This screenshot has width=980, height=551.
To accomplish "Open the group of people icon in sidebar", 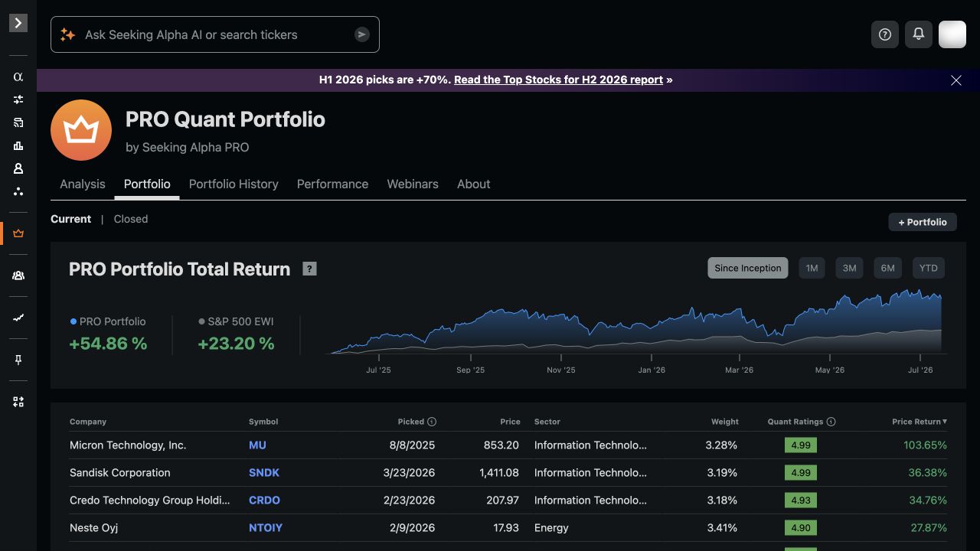I will click(18, 275).
